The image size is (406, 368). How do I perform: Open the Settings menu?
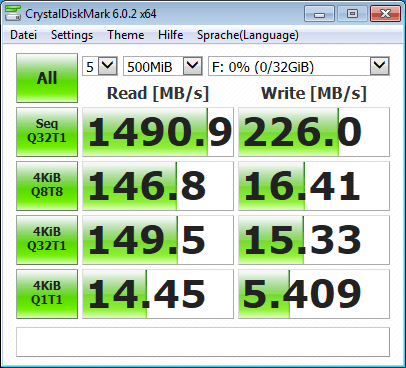point(72,35)
